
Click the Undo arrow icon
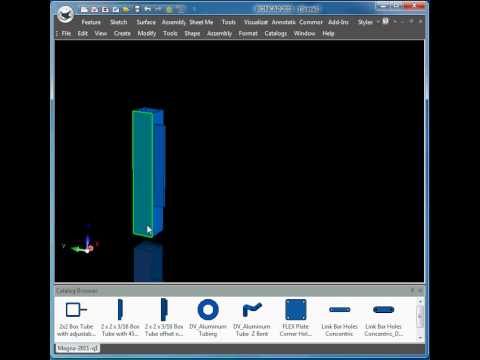coord(148,9)
